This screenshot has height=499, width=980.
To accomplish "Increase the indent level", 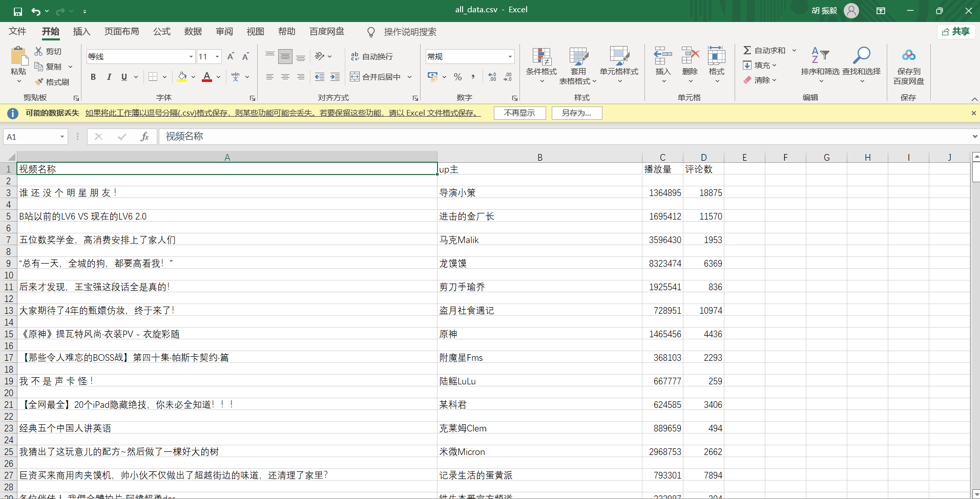I will (335, 77).
